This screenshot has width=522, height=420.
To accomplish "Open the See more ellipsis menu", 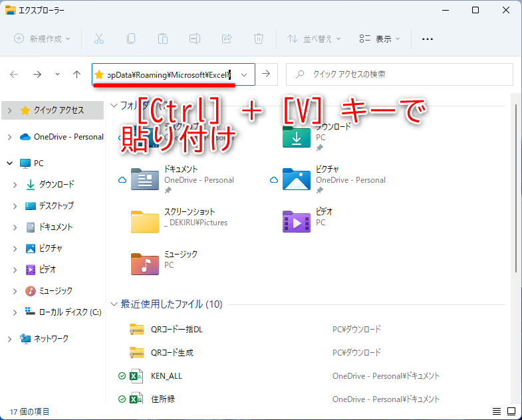I will [428, 39].
